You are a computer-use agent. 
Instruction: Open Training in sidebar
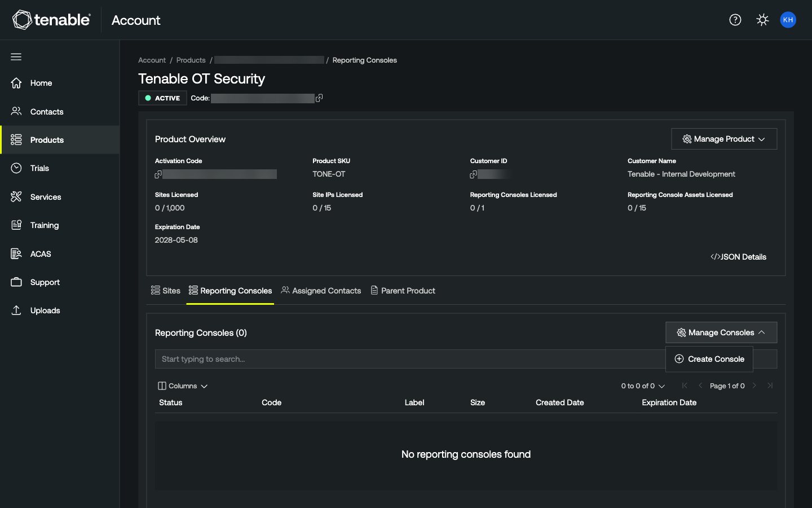coord(60,225)
